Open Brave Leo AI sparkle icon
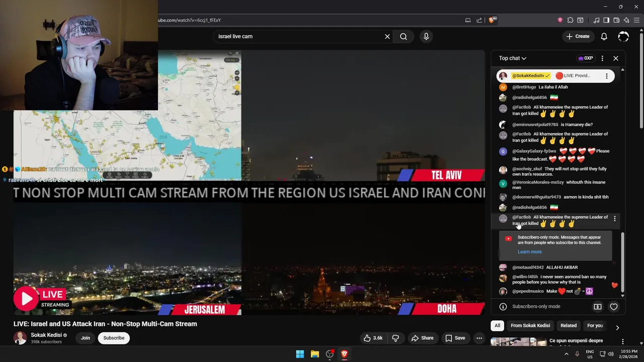Viewport: 644px width, 362px height. [626, 20]
